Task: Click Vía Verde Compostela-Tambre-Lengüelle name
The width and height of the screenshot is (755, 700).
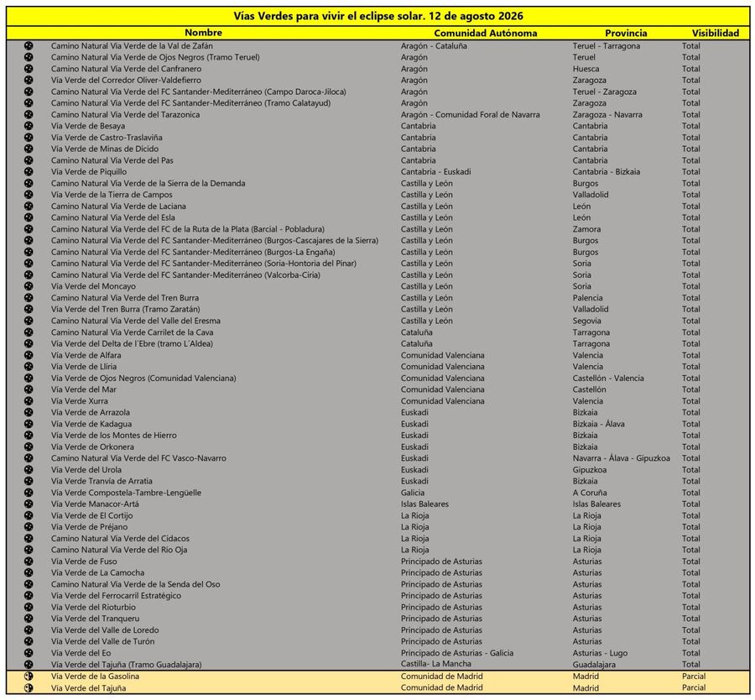Action: 126,493
